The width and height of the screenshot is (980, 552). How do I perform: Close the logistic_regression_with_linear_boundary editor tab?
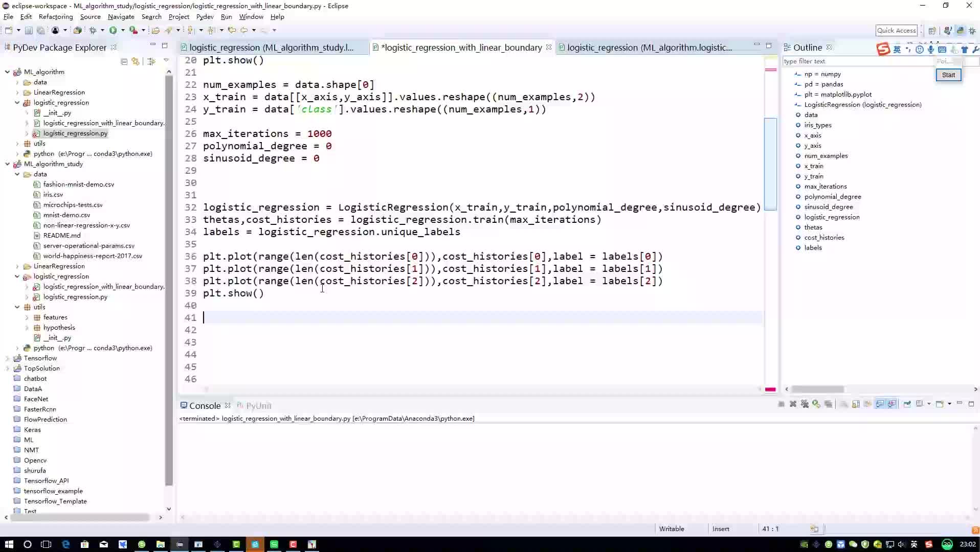tap(549, 47)
